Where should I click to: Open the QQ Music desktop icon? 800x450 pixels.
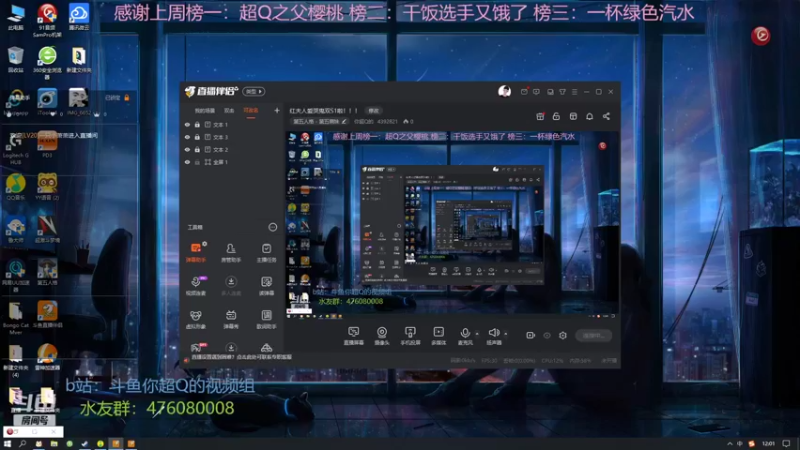coord(15,187)
